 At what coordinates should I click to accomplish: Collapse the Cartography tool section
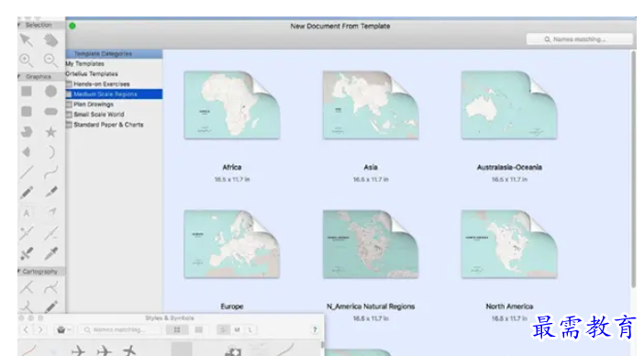click(x=19, y=272)
